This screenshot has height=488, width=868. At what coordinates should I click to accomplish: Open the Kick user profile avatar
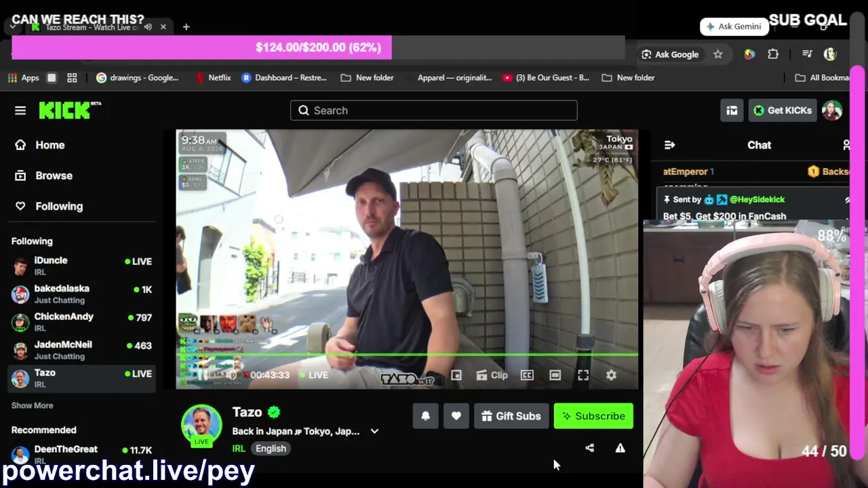click(x=832, y=110)
